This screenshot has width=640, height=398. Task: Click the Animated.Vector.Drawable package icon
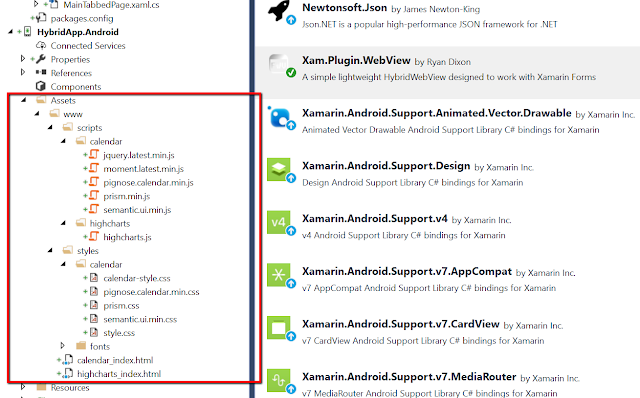(x=280, y=118)
